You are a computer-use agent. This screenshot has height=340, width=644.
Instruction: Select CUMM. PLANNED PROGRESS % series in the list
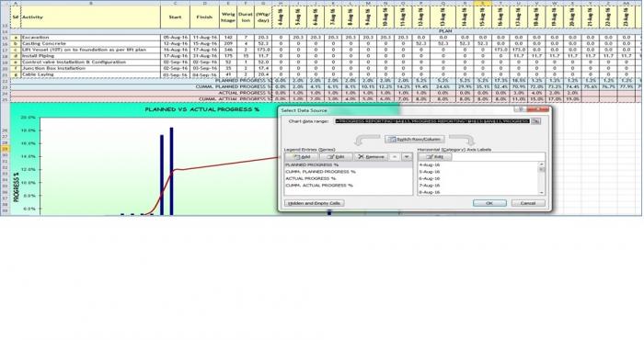[x=349, y=172]
